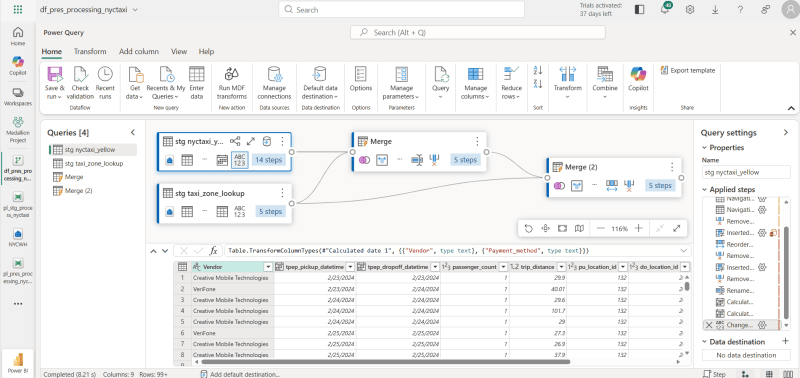Open the Help tab
Image resolution: width=800 pixels, height=378 pixels.
coord(206,52)
